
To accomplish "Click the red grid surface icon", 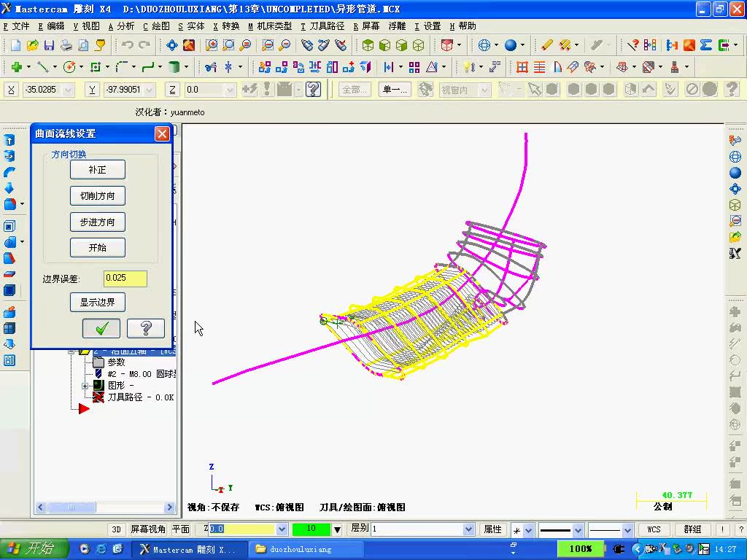I will coord(522,67).
